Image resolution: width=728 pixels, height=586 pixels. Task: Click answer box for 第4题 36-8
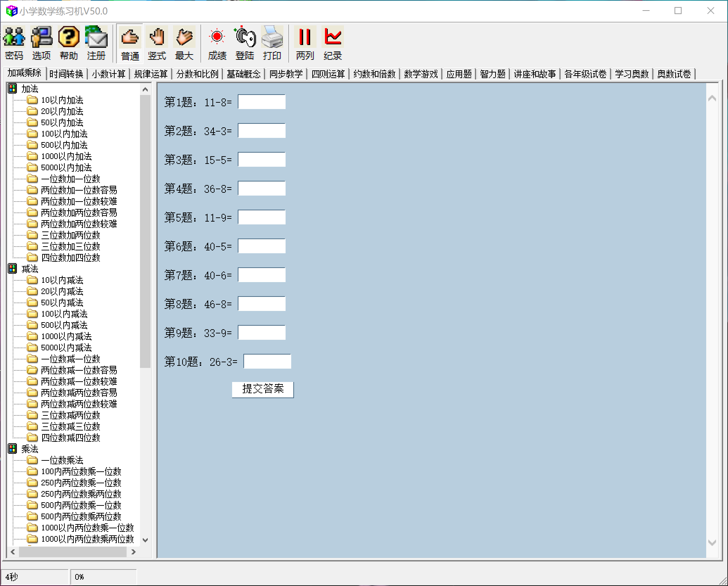[x=262, y=189]
